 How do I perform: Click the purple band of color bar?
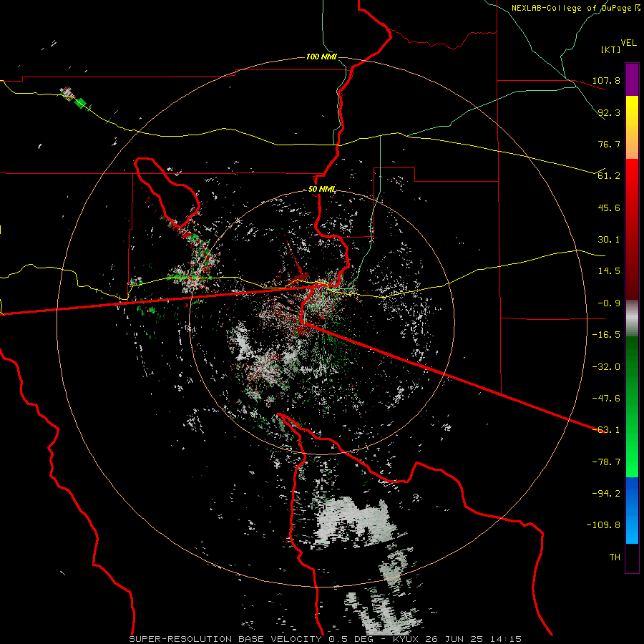click(632, 79)
